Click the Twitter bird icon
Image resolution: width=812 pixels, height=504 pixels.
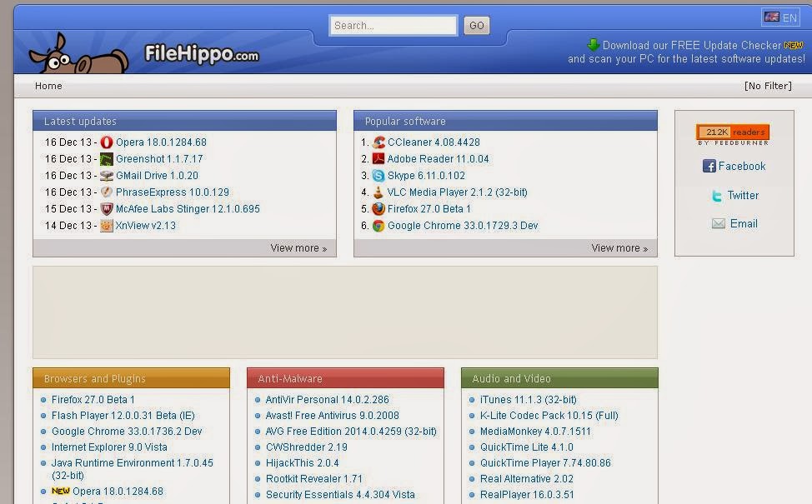[715, 195]
